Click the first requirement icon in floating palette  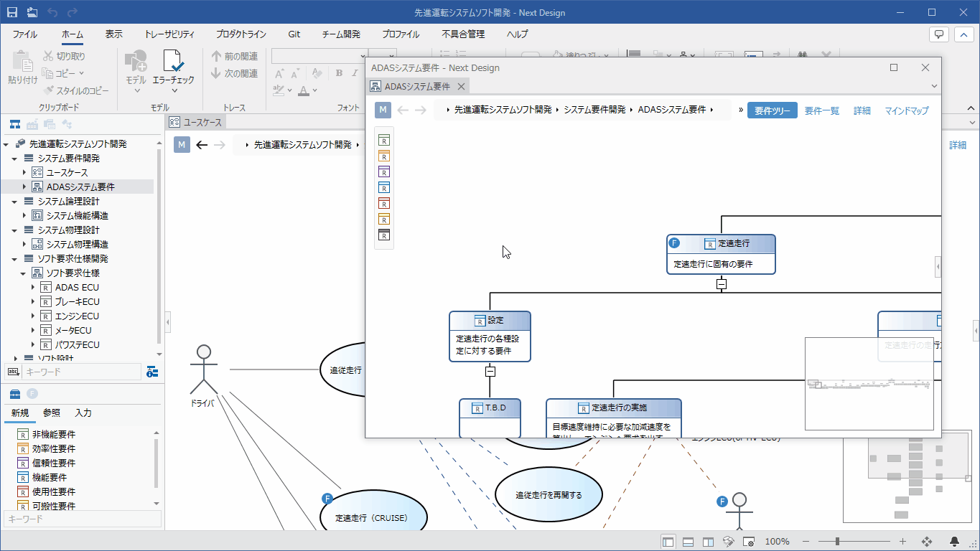384,140
